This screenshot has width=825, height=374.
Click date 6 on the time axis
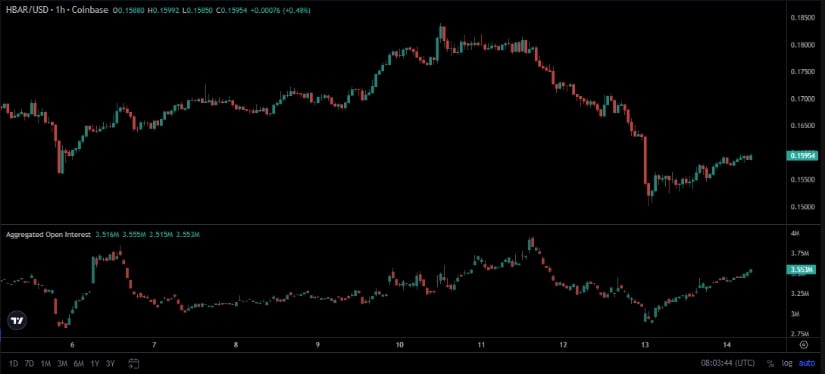pos(72,345)
